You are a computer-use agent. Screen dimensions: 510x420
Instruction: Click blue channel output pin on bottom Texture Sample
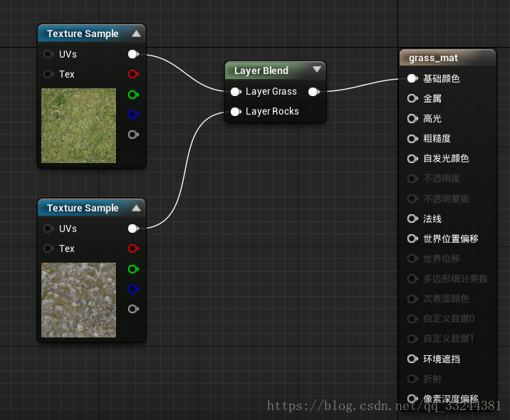[x=133, y=289]
